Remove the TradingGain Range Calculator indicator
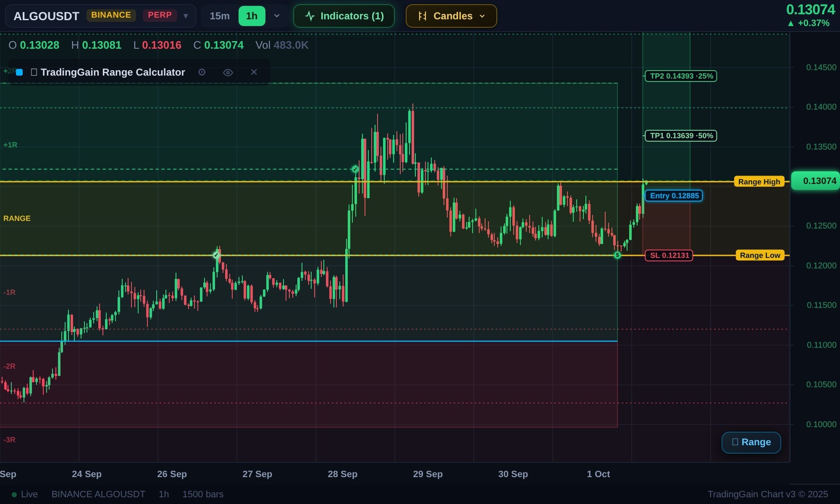The height and width of the screenshot is (504, 840). [254, 72]
